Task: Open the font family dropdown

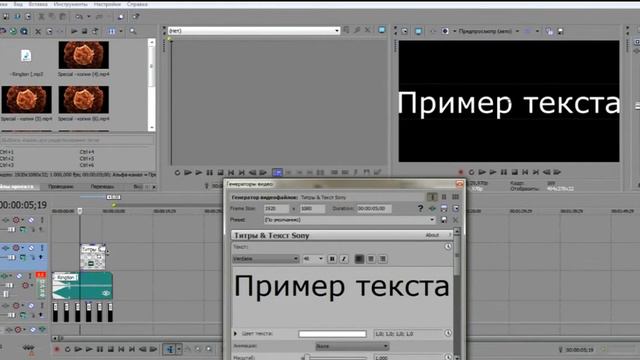Action: coord(266,259)
